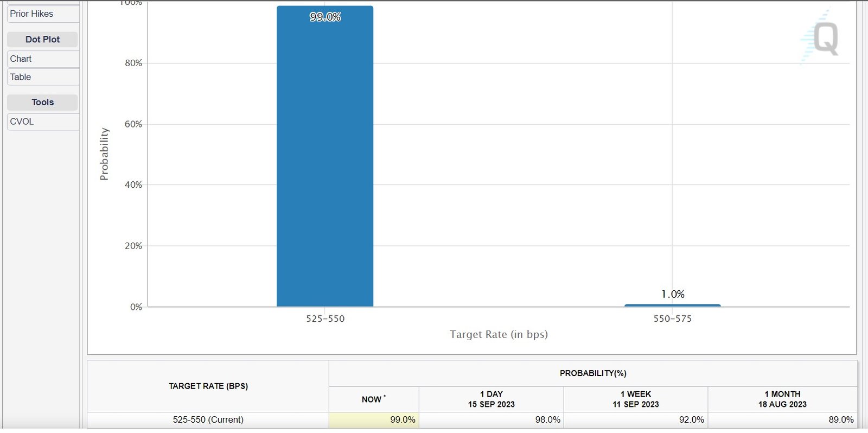The width and height of the screenshot is (868, 433).
Task: Open the CVOL tool
Action: coord(42,122)
